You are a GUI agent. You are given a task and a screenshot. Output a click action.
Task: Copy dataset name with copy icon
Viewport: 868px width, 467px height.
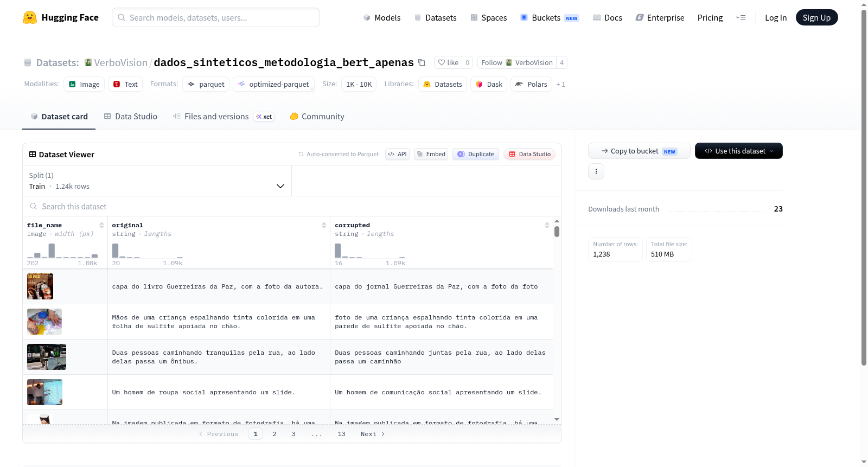coord(422,62)
